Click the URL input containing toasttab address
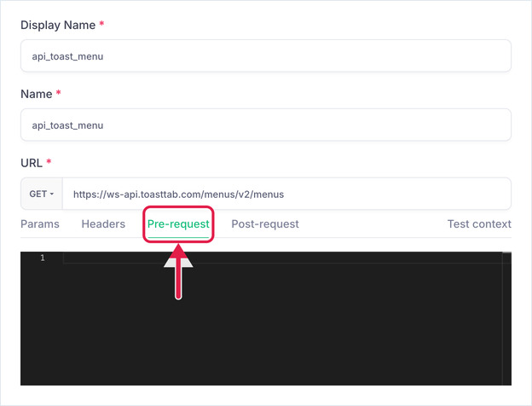532x406 pixels. (x=286, y=194)
